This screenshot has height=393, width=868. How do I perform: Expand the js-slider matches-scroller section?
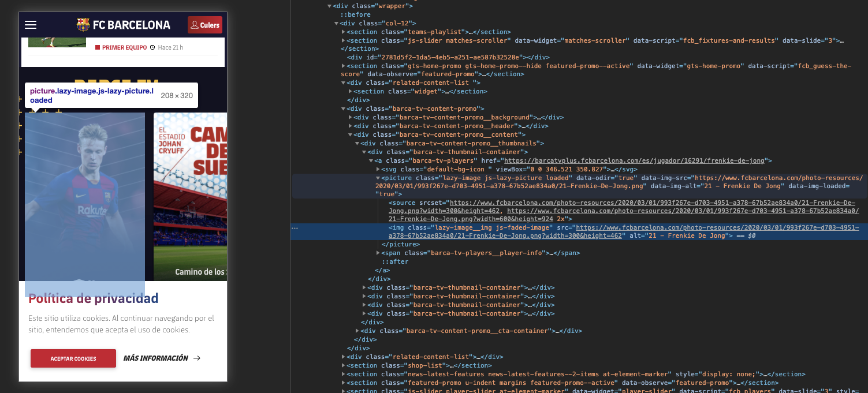[344, 40]
